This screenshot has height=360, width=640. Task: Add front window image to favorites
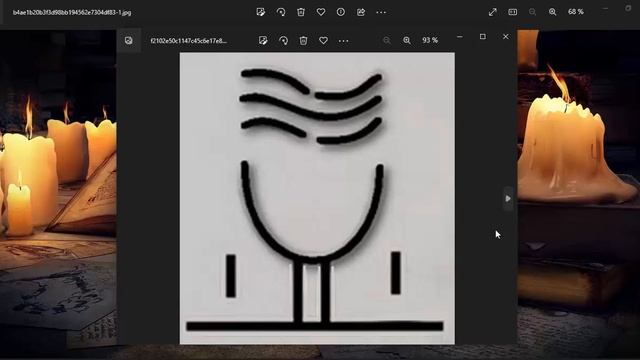point(323,40)
